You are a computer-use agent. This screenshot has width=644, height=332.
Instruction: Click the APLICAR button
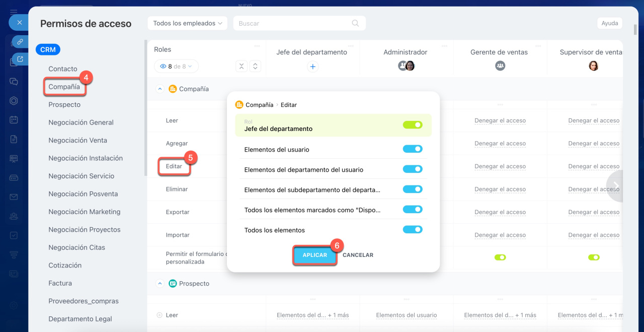point(314,255)
